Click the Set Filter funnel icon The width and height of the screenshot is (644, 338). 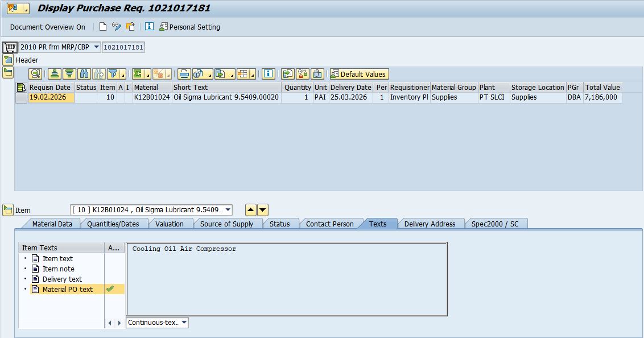(113, 74)
